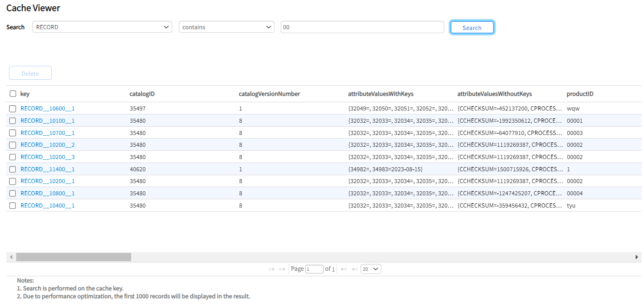Image resolution: width=644 pixels, height=305 pixels.
Task: Open RECORD__10100__1 key link
Action: coord(47,121)
